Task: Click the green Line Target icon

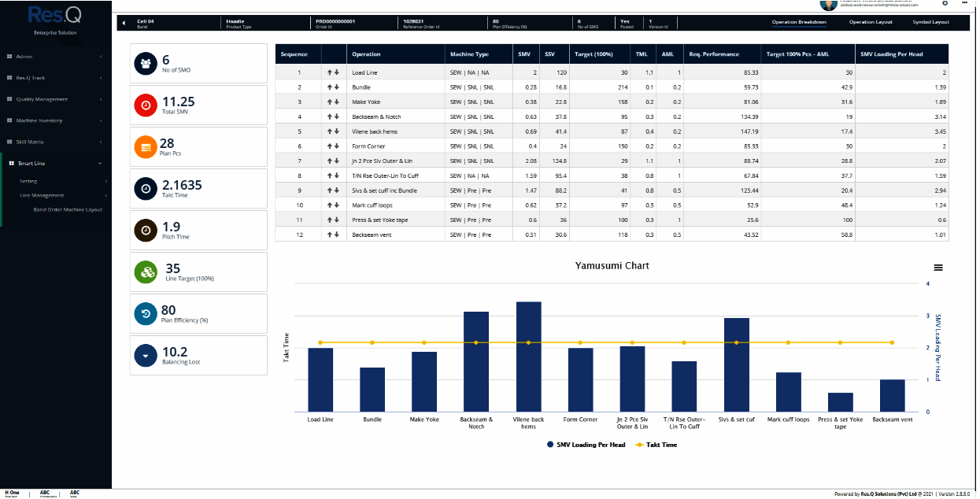Action: pyautogui.click(x=145, y=272)
